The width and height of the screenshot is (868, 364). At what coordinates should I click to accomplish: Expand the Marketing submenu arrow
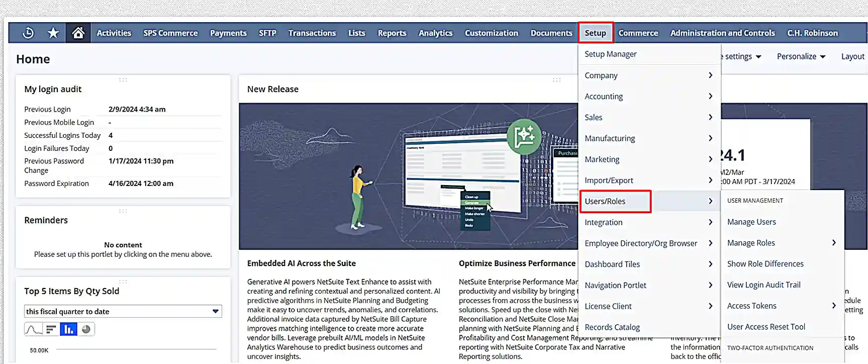710,159
